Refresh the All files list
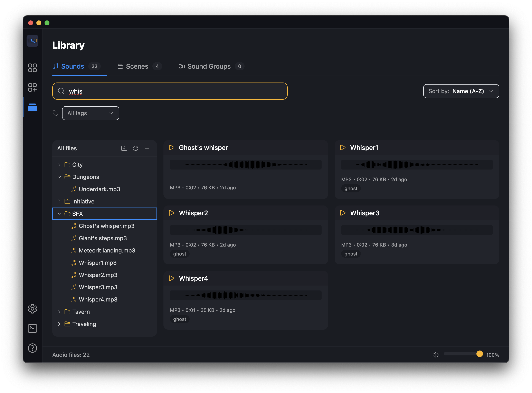 pyautogui.click(x=136, y=148)
